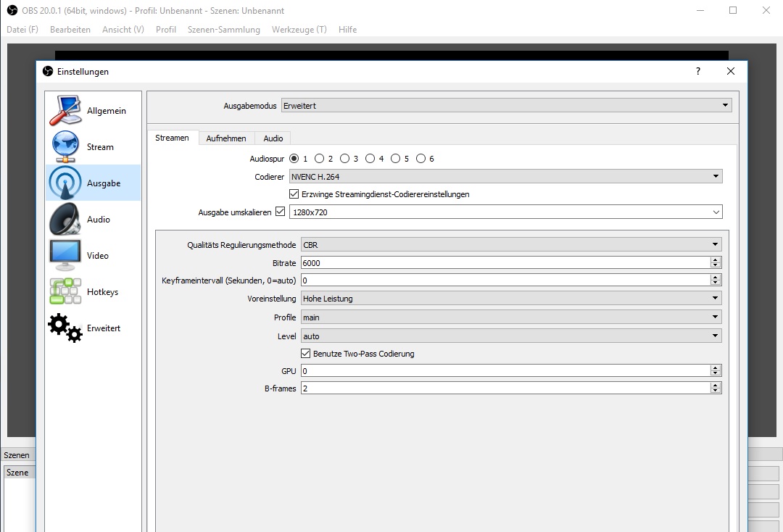Image resolution: width=783 pixels, height=532 pixels.
Task: Select Audiospur radio button 3
Action: point(345,159)
